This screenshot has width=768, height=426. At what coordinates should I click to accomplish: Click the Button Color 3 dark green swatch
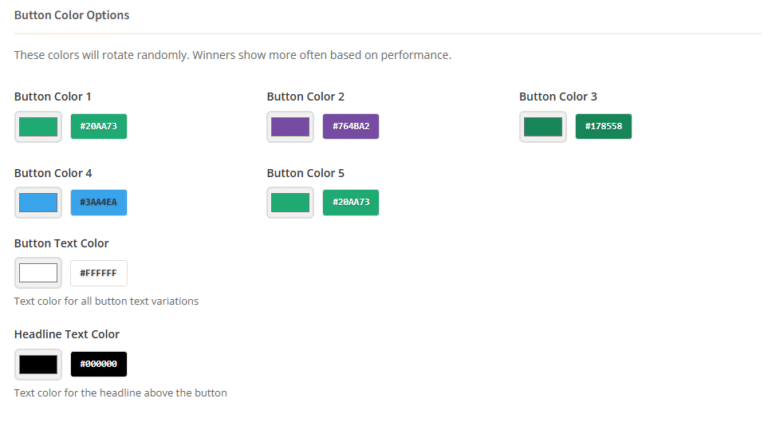[x=543, y=127]
